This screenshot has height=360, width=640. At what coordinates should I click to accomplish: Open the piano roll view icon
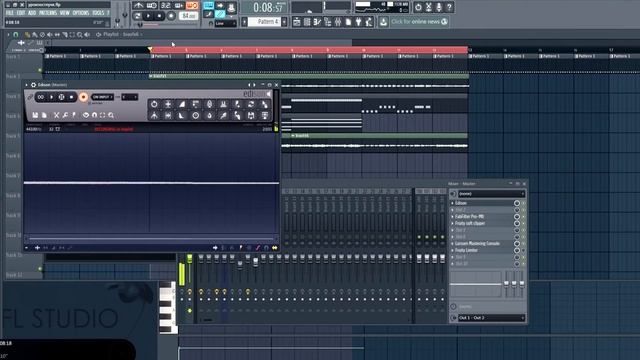coord(317,22)
